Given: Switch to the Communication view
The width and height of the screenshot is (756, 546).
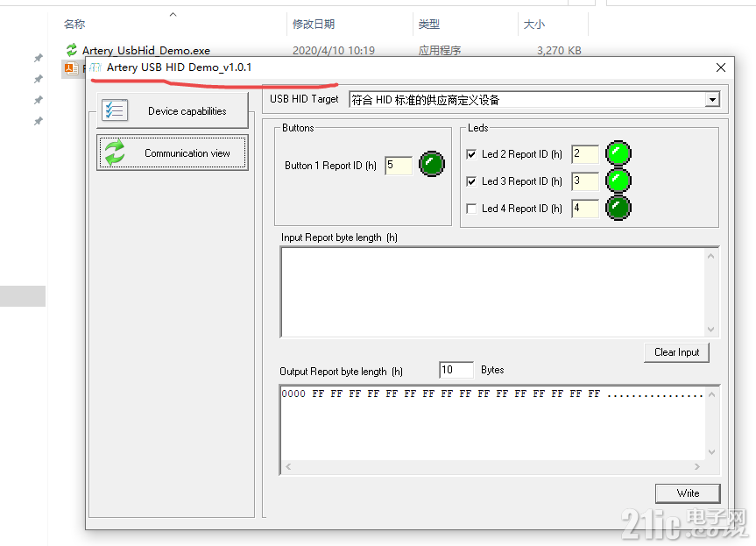Looking at the screenshot, I should pos(173,152).
